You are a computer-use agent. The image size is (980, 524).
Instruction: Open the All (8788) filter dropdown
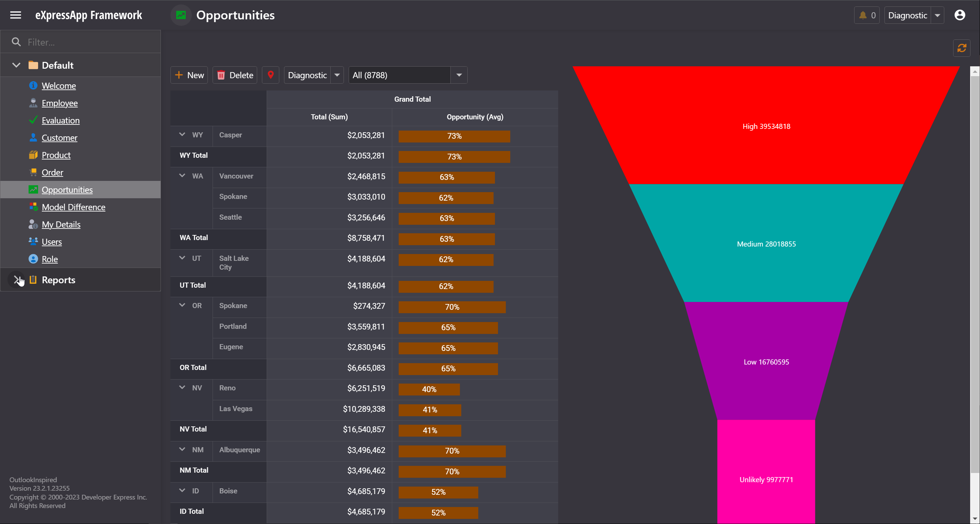click(459, 75)
